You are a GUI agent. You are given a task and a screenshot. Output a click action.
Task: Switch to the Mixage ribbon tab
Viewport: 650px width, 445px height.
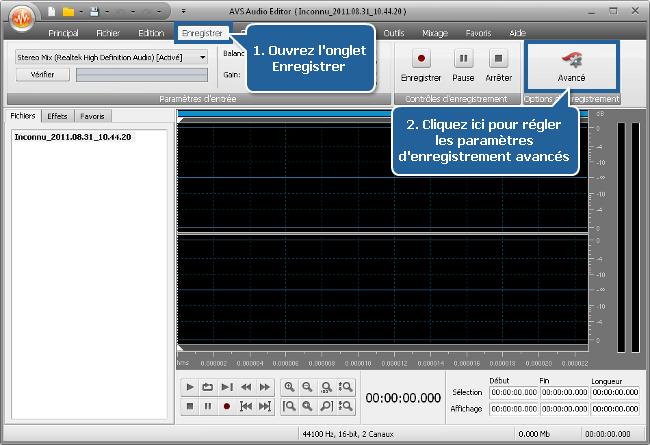point(435,33)
